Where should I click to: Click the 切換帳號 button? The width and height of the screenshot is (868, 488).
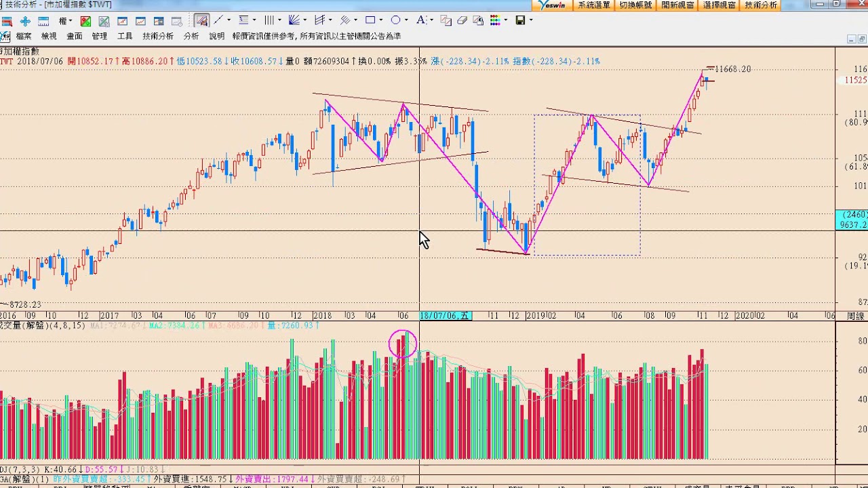coord(635,5)
